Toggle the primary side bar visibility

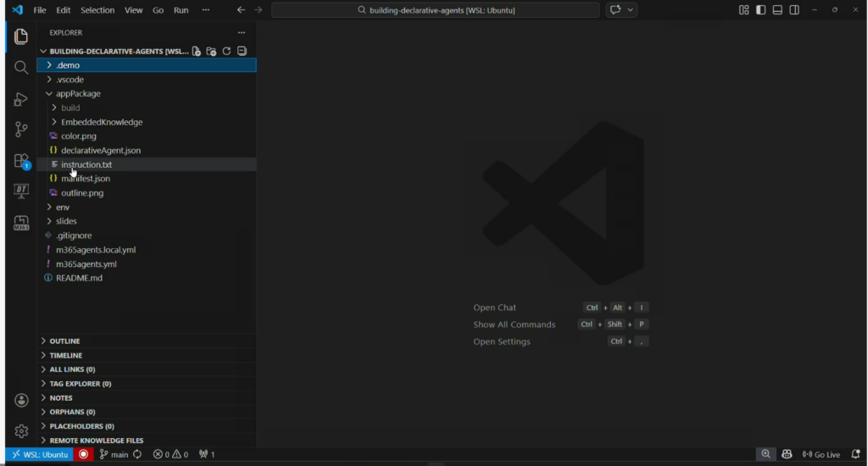[x=761, y=10]
